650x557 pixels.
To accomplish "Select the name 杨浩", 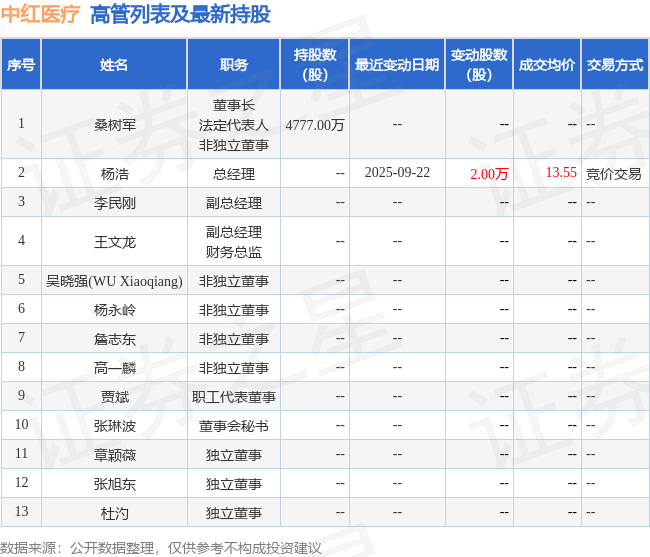I will [114, 174].
